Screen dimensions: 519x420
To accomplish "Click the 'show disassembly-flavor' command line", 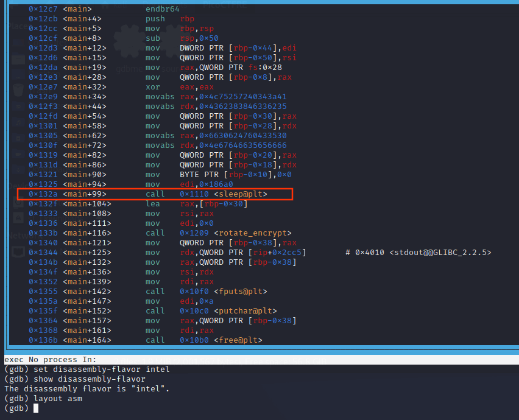I will [75, 379].
